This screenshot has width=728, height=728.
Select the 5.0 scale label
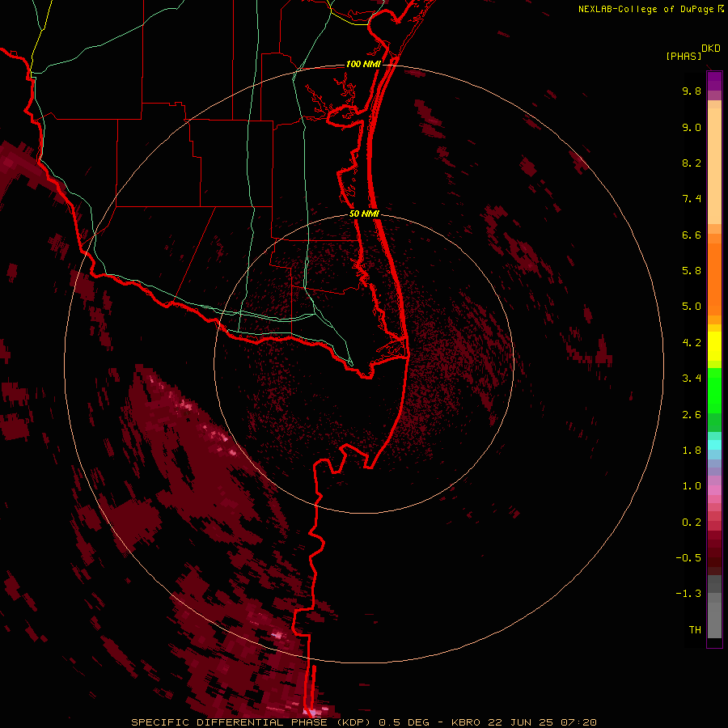[692, 307]
